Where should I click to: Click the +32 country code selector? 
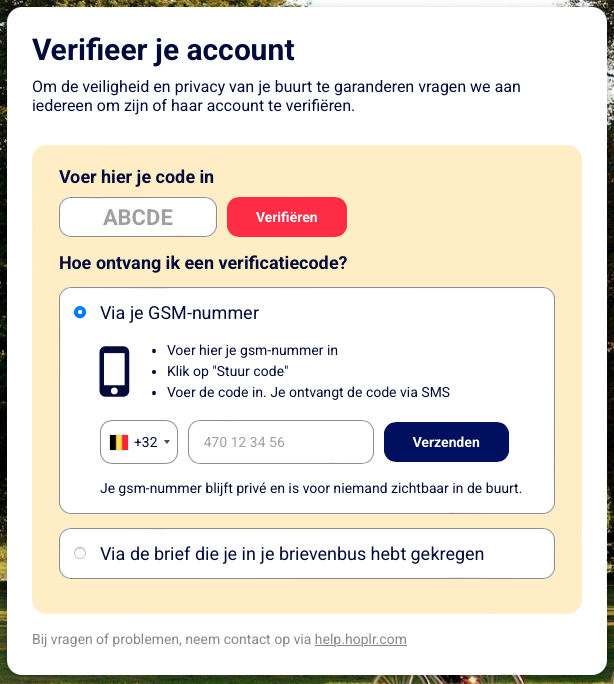click(x=139, y=442)
